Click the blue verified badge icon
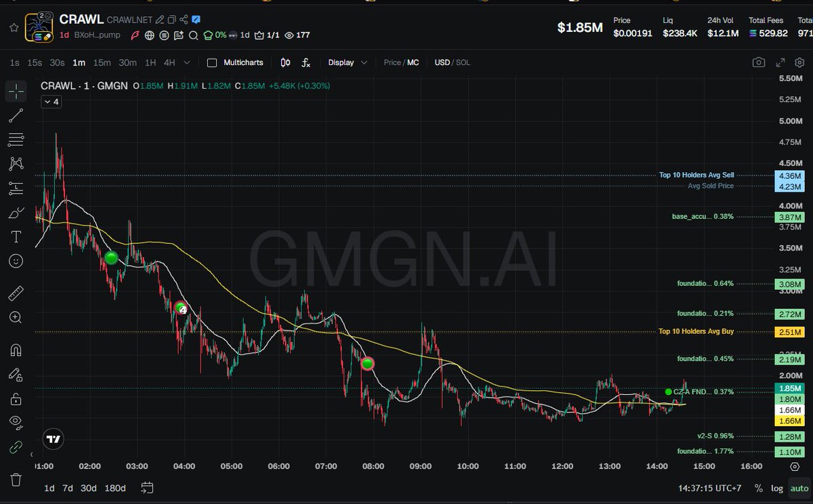813x504 pixels. (x=196, y=20)
